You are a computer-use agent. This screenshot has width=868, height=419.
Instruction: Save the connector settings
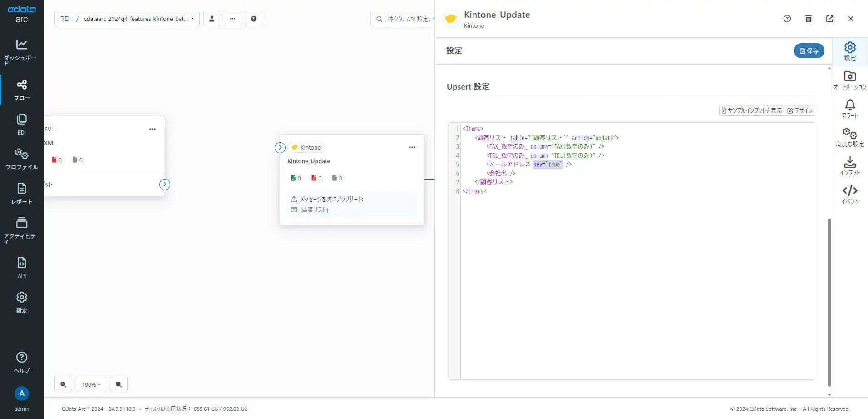[809, 51]
